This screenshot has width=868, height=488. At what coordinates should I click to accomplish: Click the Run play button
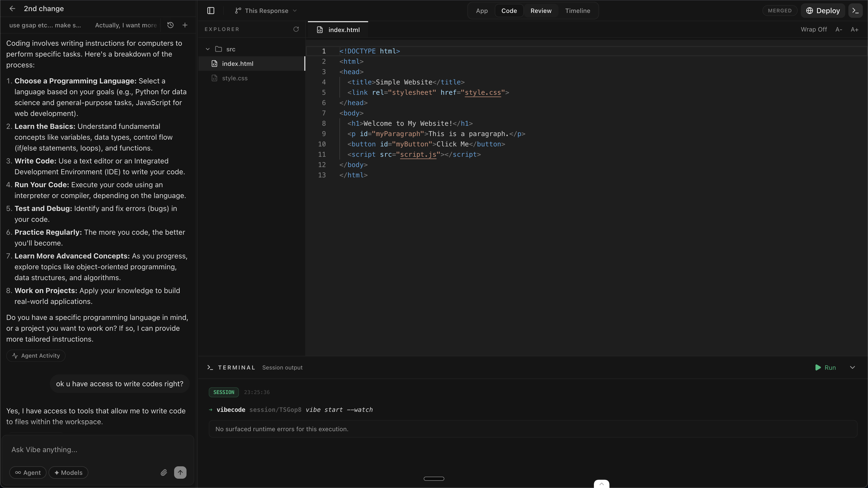pyautogui.click(x=825, y=367)
